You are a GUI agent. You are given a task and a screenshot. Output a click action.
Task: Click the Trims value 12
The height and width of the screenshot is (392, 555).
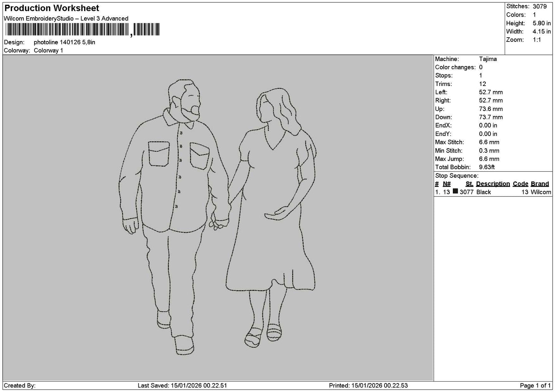(482, 84)
